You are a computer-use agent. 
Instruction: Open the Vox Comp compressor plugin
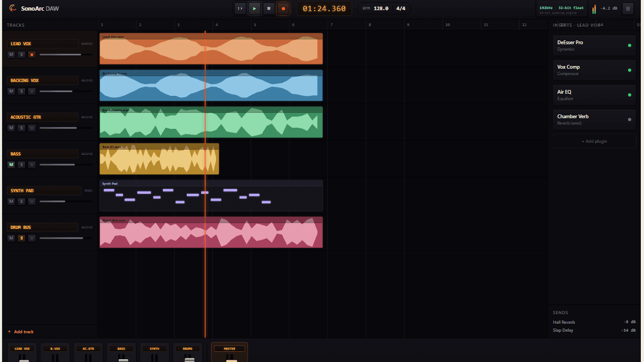click(594, 70)
